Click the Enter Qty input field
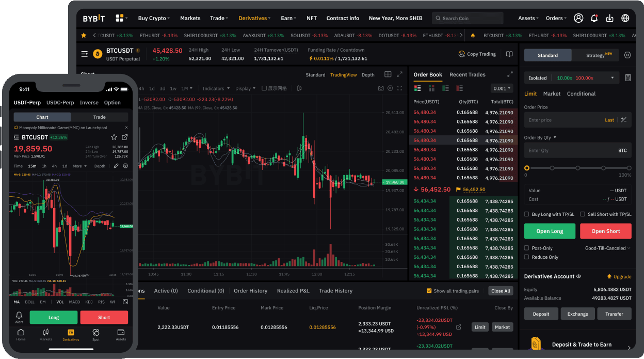The height and width of the screenshot is (359, 644). [573, 150]
